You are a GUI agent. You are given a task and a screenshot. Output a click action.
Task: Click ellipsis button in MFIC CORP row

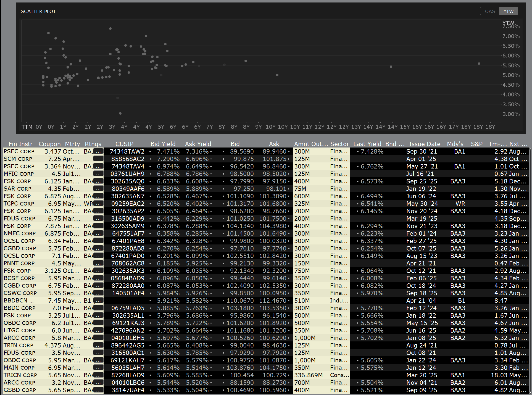click(98, 174)
